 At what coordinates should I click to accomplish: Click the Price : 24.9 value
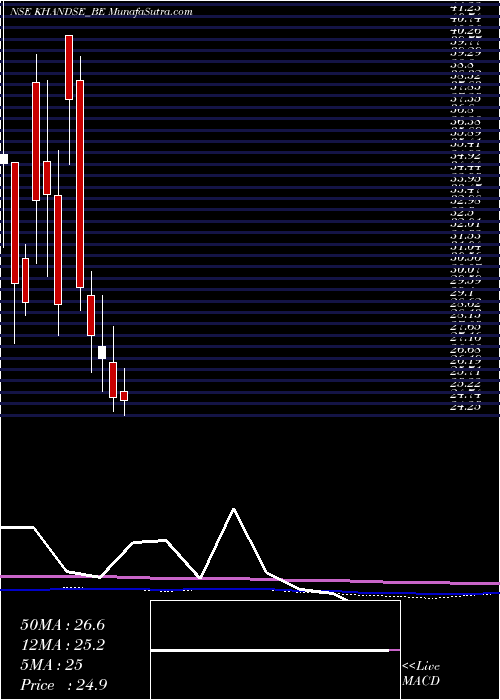tap(63, 685)
